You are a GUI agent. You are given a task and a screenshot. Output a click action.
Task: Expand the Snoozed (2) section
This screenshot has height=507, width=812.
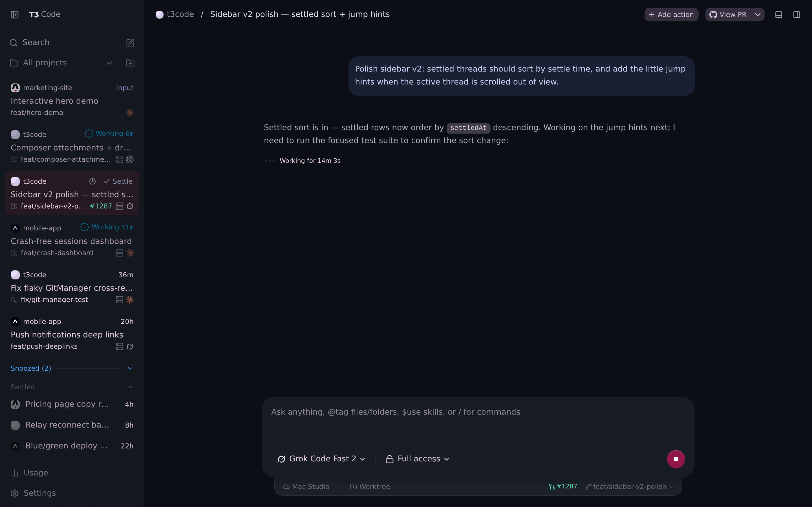pyautogui.click(x=130, y=368)
